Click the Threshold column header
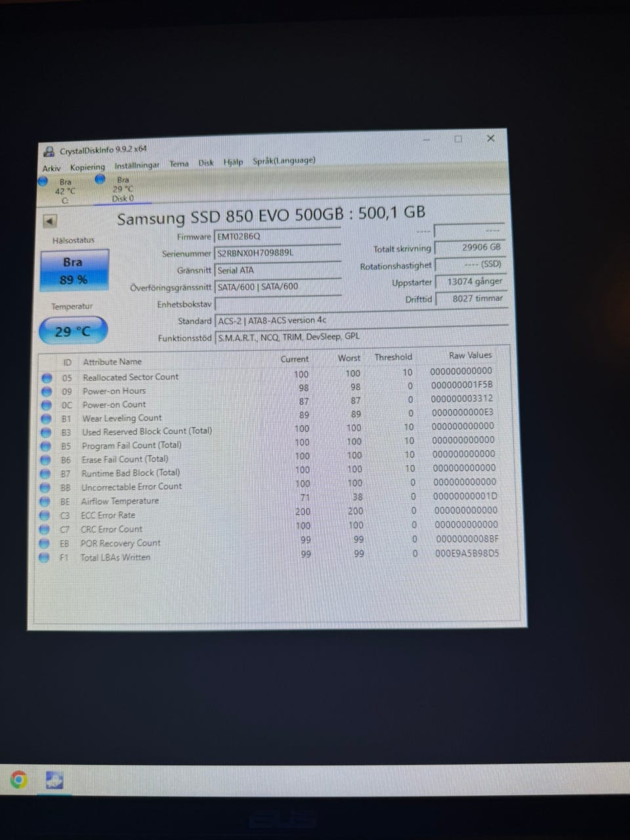630x840 pixels. [x=393, y=357]
